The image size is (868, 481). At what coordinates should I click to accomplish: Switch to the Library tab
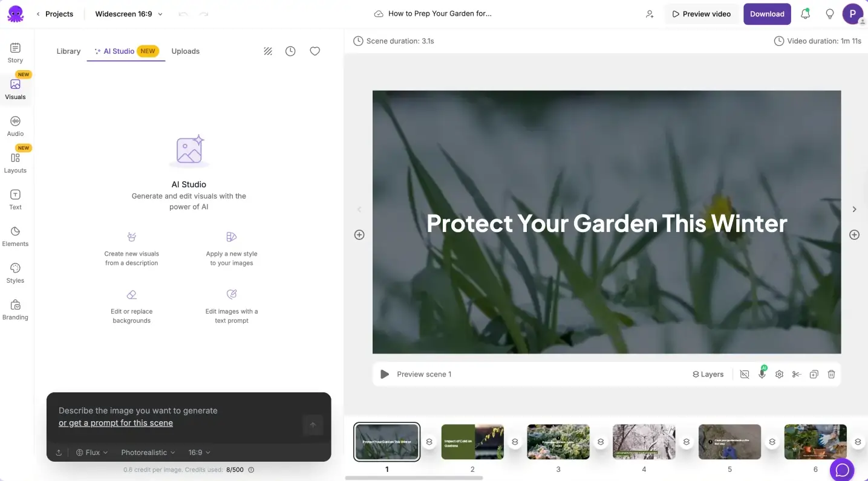68,51
